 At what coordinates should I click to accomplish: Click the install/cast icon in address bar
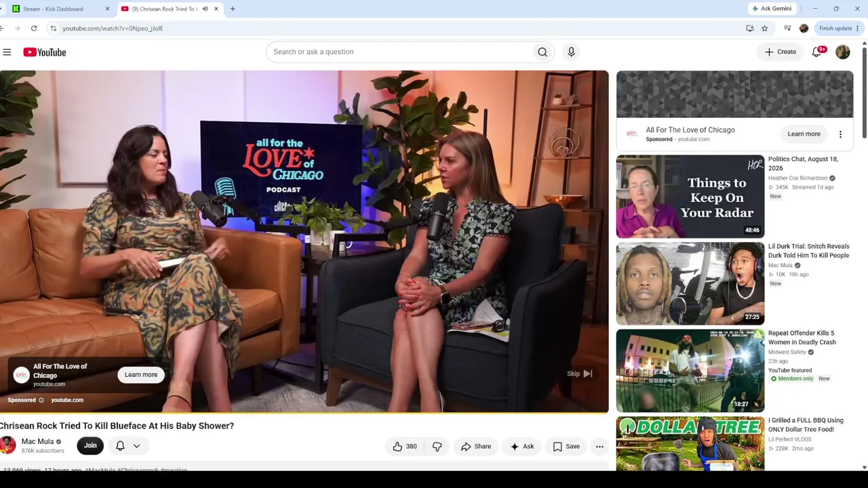click(749, 28)
